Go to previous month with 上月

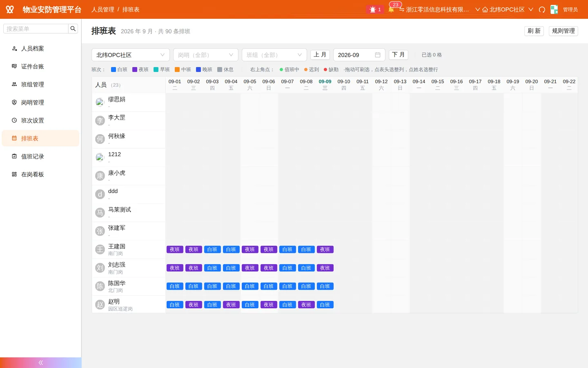320,55
